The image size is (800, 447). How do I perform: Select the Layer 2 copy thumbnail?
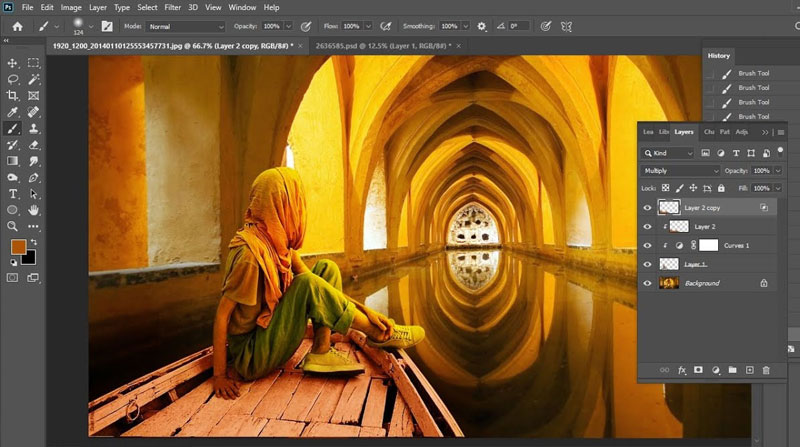669,207
